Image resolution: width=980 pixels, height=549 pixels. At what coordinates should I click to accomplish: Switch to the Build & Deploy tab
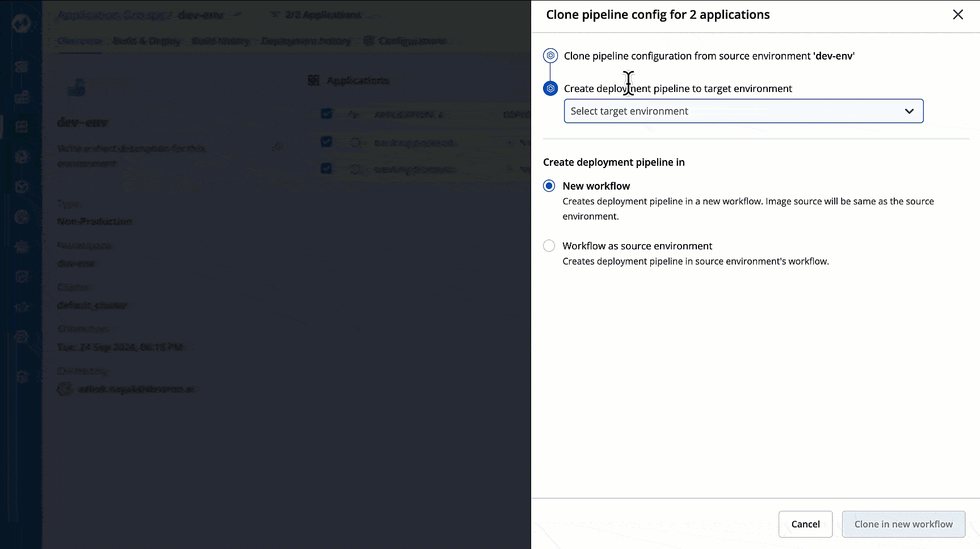(146, 41)
